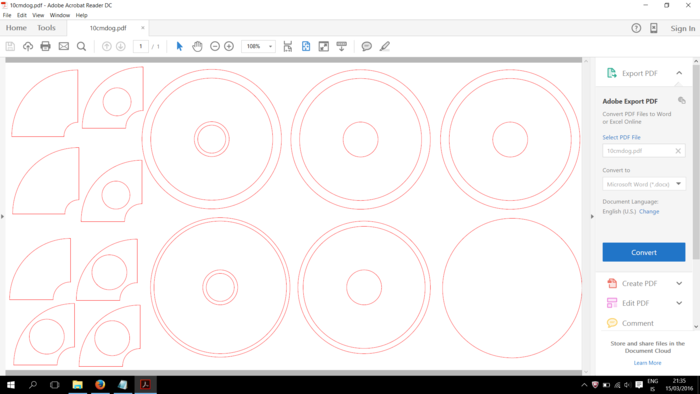The image size is (700, 394).
Task: Go to previous page arrow
Action: (106, 46)
